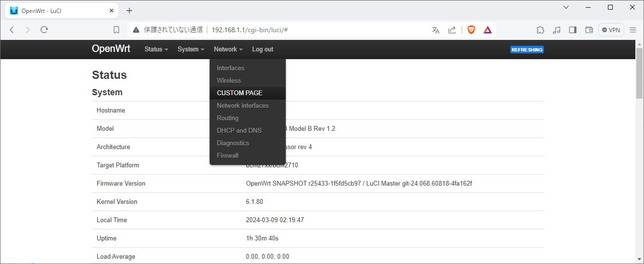644x264 pixels.
Task: Click the Architecture row label
Action: (x=113, y=147)
